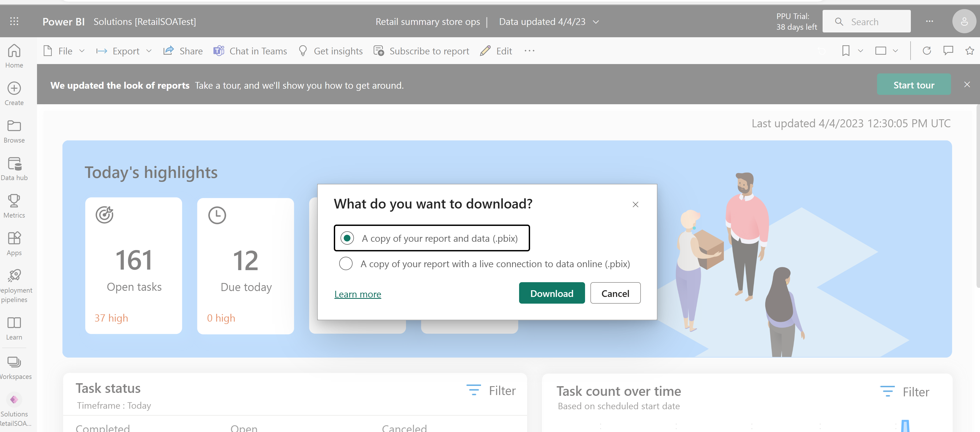The width and height of the screenshot is (980, 432).
Task: Select copy of report and data radio button
Action: click(346, 238)
